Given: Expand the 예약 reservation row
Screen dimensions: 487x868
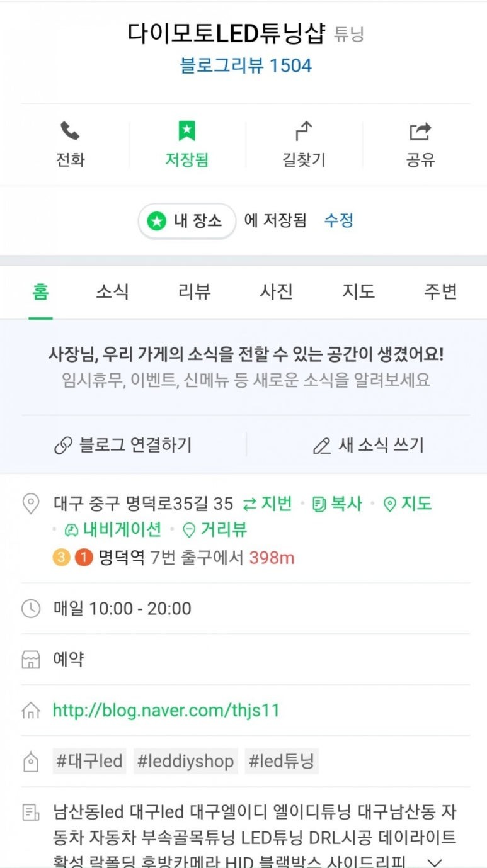Looking at the screenshot, I should point(69,660).
